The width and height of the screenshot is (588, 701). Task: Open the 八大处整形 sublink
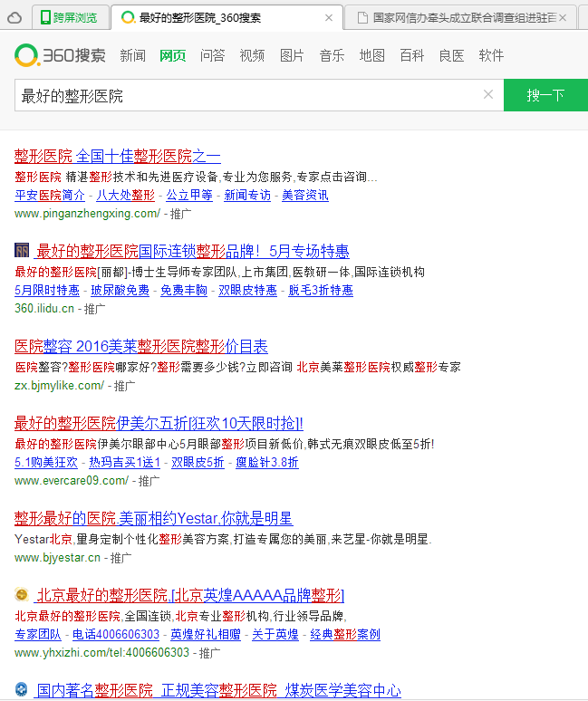coord(125,196)
